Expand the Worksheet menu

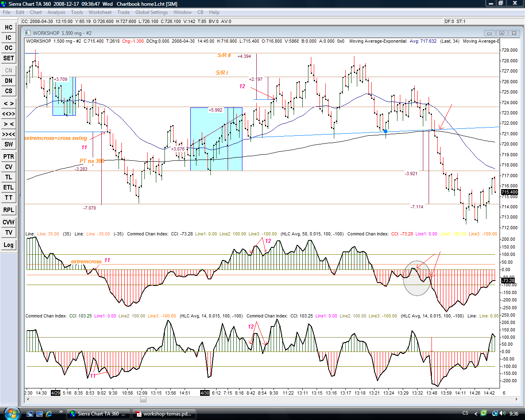point(100,12)
